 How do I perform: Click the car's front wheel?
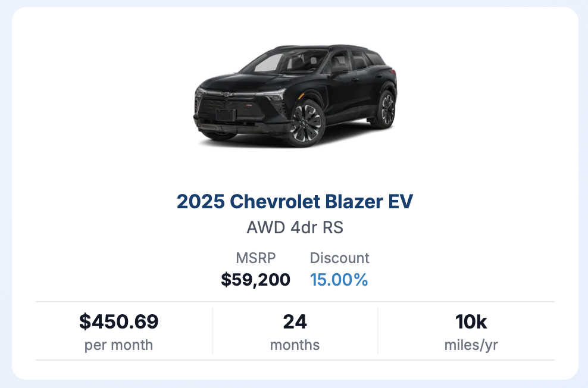[306, 123]
